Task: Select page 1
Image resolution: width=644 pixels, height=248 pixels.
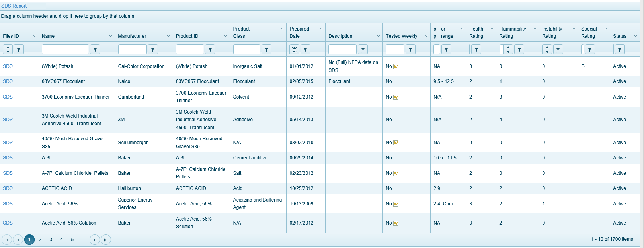Action: [x=29, y=240]
